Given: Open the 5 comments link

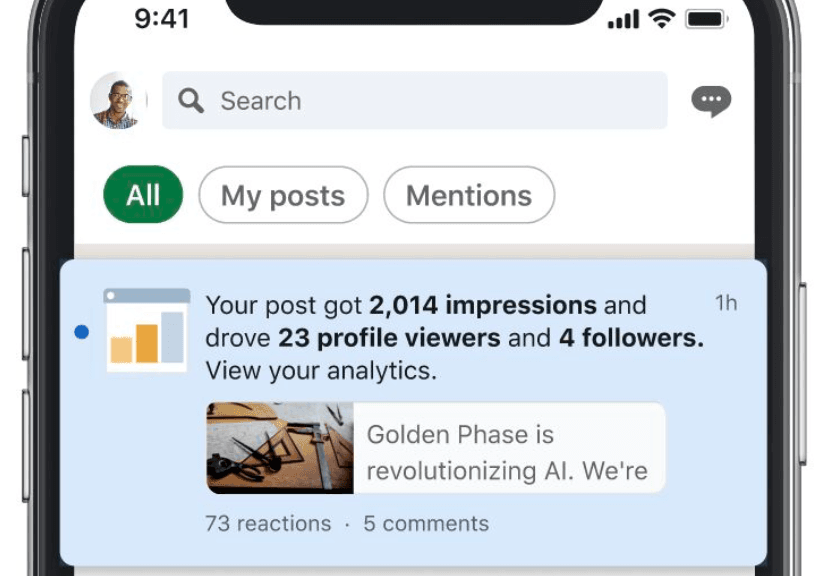Looking at the screenshot, I should [426, 523].
